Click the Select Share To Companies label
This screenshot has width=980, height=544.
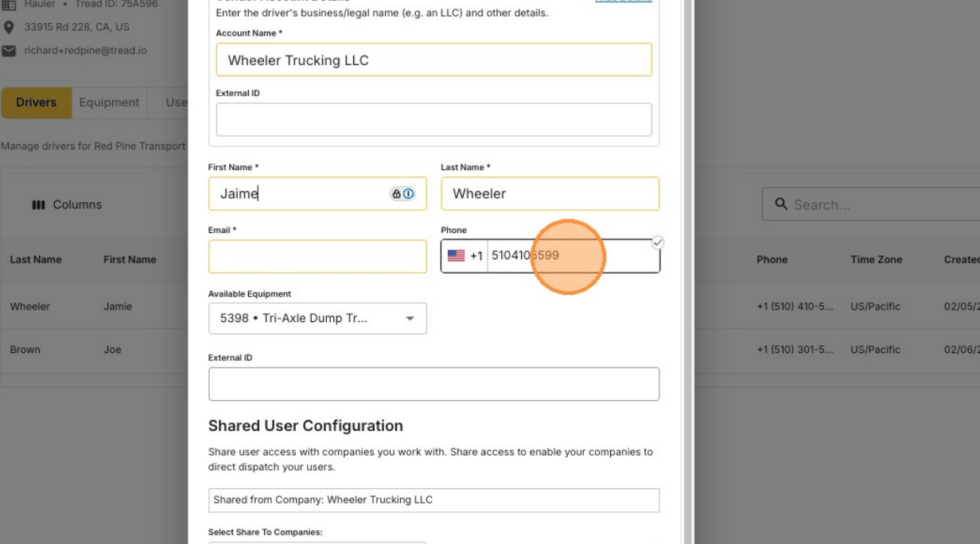point(265,532)
